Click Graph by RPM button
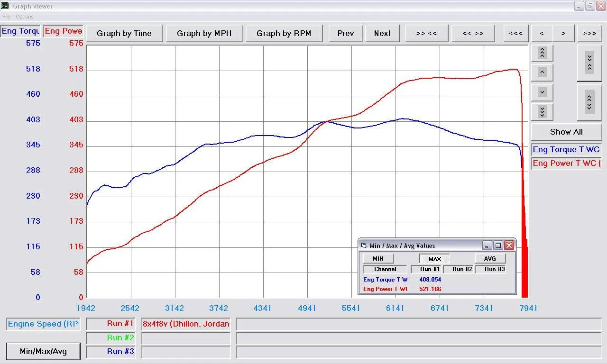 pos(284,33)
